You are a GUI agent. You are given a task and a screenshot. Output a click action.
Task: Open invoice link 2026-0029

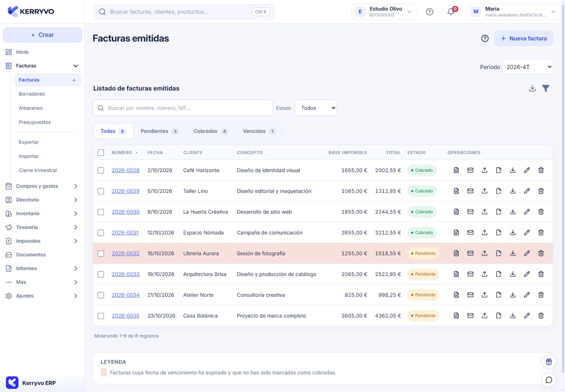coord(126,191)
